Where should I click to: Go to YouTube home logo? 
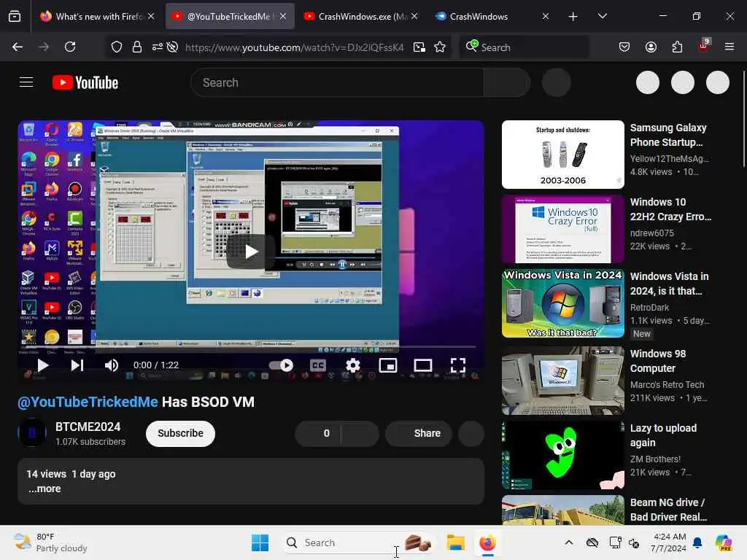pos(85,82)
